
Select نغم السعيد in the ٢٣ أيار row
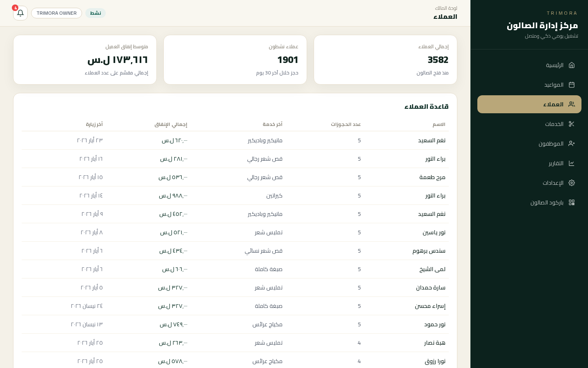[432, 140]
